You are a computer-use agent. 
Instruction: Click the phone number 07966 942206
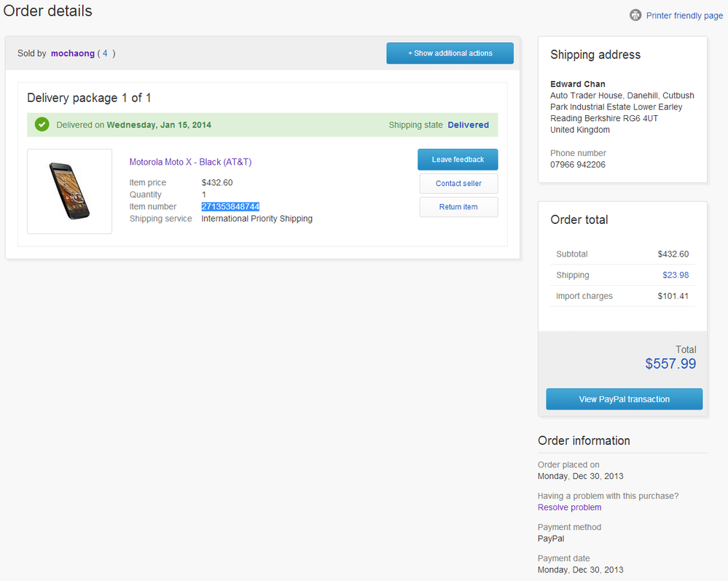click(578, 165)
